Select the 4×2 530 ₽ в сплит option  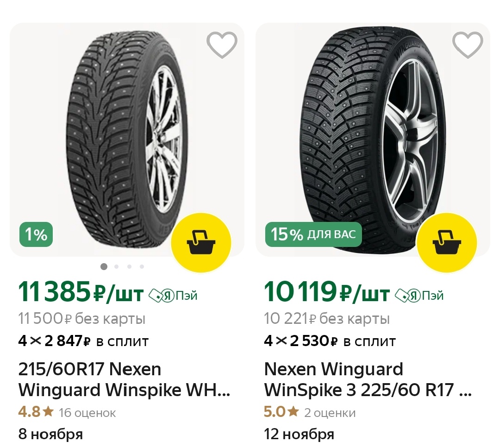(x=330, y=341)
